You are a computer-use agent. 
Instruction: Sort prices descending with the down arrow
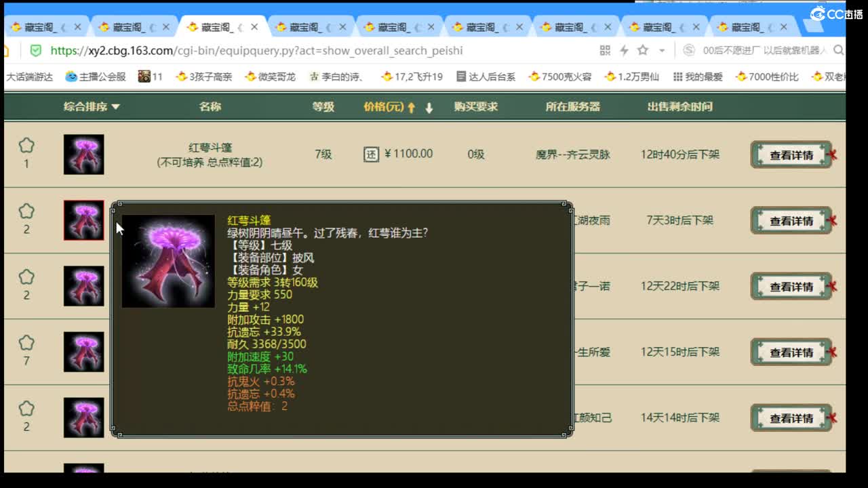point(429,106)
